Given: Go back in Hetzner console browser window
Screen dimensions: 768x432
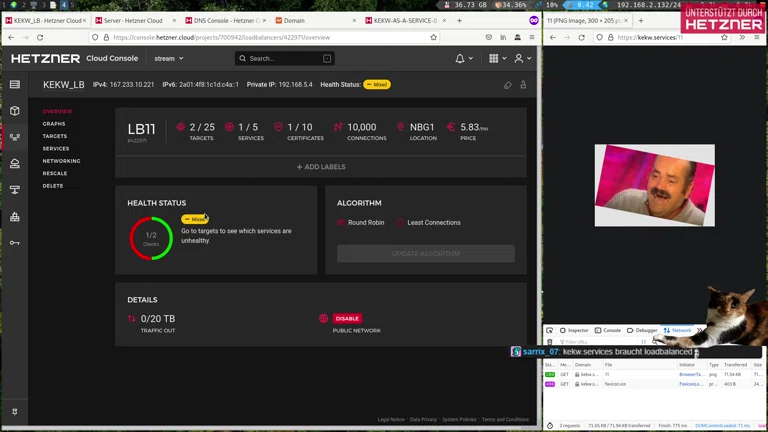Looking at the screenshot, I should (11, 37).
